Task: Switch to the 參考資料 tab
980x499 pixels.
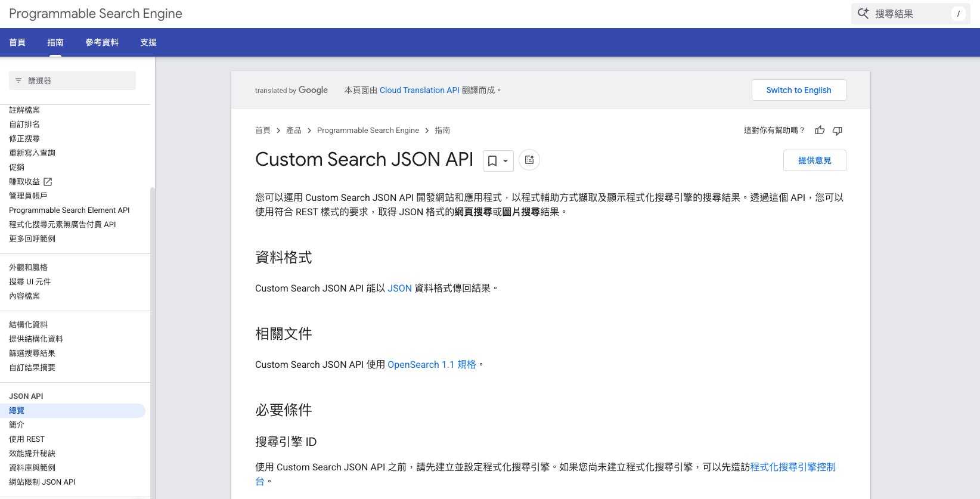Action: [102, 42]
